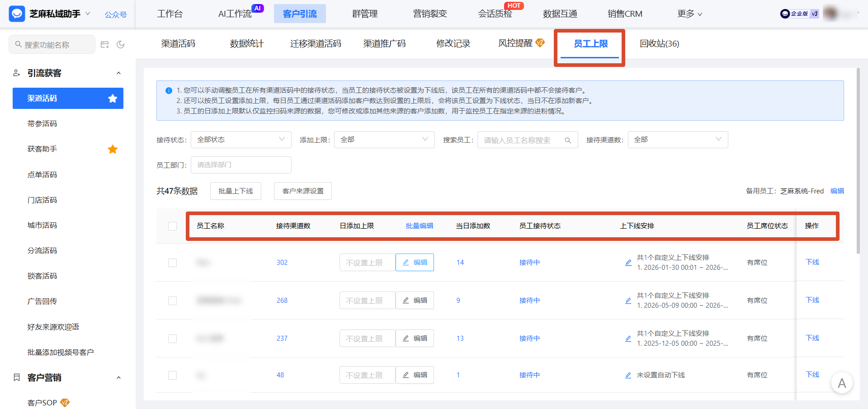Tick the checkbox in the 48 row
The image size is (868, 409).
(x=172, y=375)
